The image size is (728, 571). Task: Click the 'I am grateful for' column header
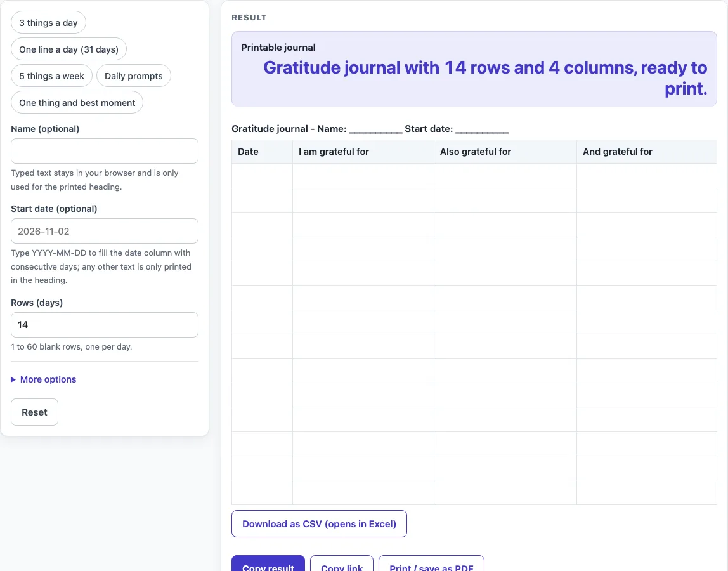pos(363,152)
